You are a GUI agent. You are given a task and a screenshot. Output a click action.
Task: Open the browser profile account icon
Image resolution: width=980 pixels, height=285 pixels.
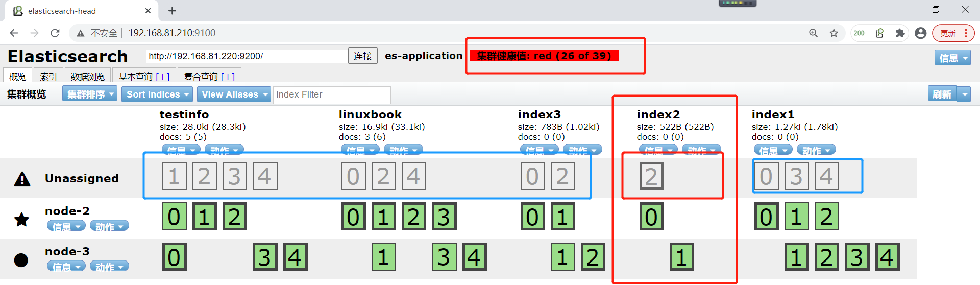point(921,33)
